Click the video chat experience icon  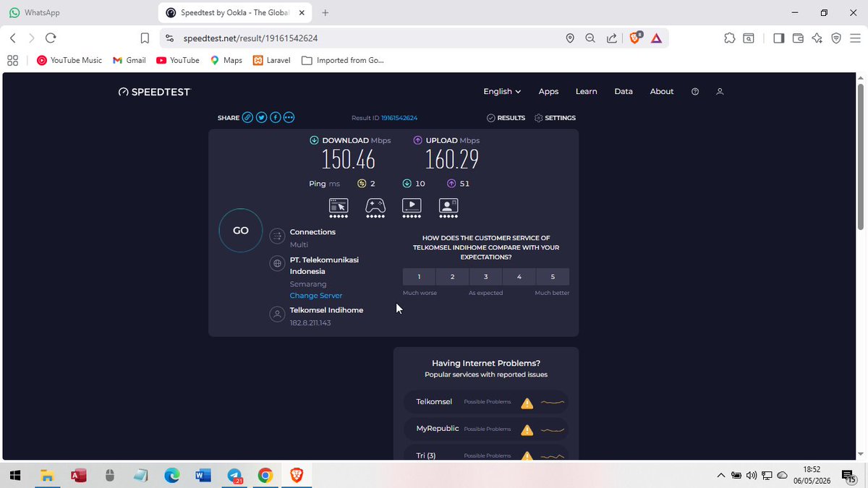(448, 206)
